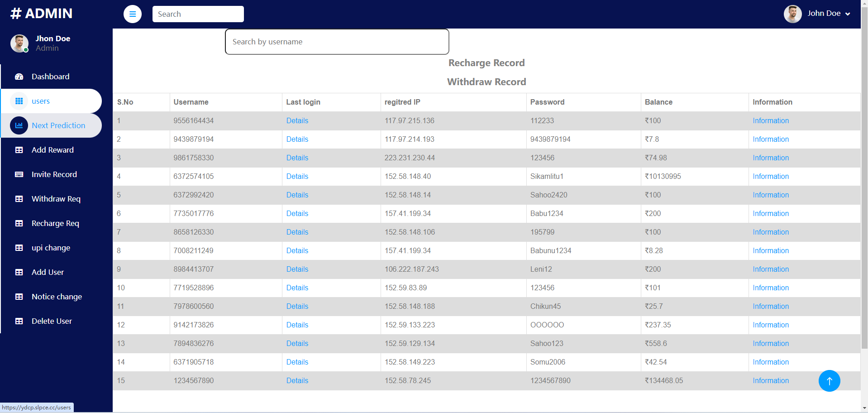This screenshot has height=413, width=868.
Task: View Information for user 8658126330
Action: 771,232
